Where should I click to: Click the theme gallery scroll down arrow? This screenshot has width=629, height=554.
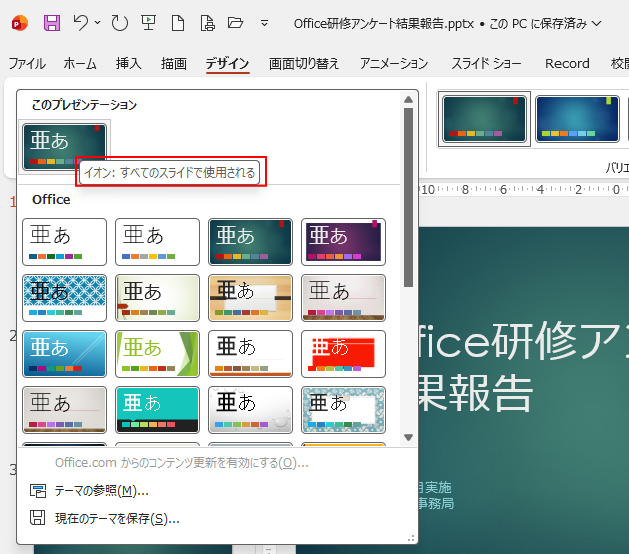click(408, 437)
